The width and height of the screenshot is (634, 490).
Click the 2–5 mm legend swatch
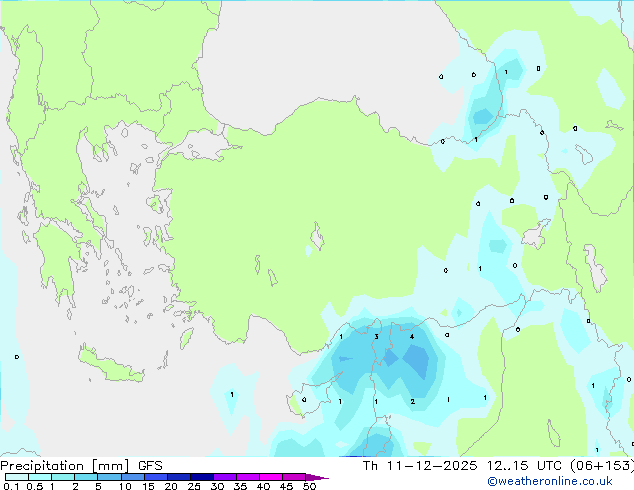click(x=86, y=477)
